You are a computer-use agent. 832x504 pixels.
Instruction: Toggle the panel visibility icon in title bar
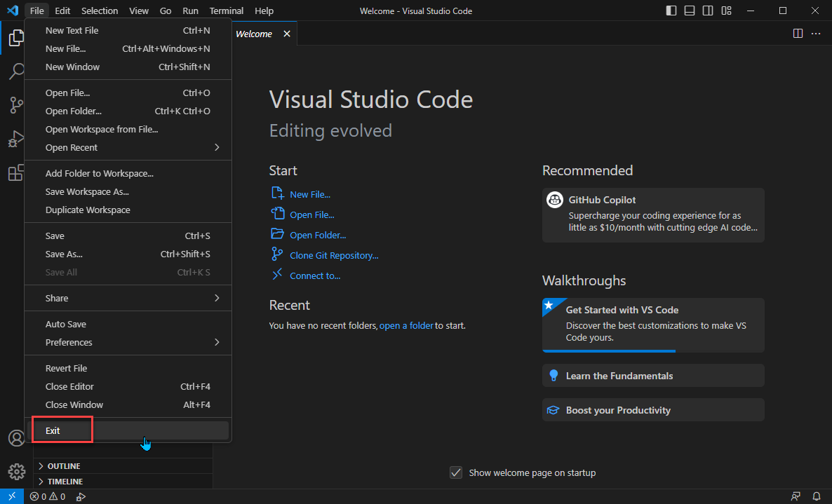[690, 11]
